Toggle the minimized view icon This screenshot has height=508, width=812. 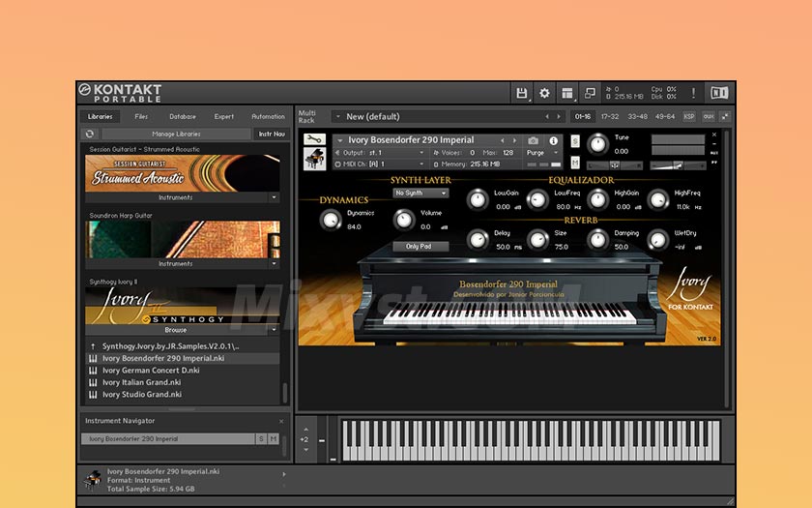pos(590,93)
